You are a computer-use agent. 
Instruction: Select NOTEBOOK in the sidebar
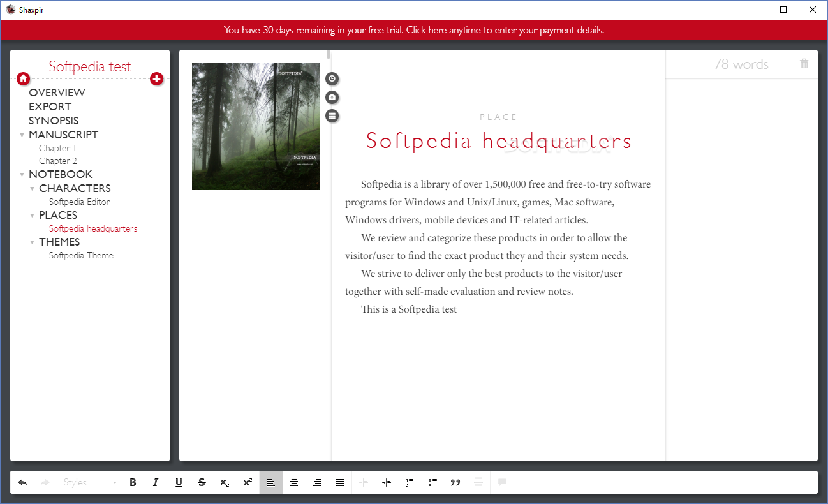(61, 174)
